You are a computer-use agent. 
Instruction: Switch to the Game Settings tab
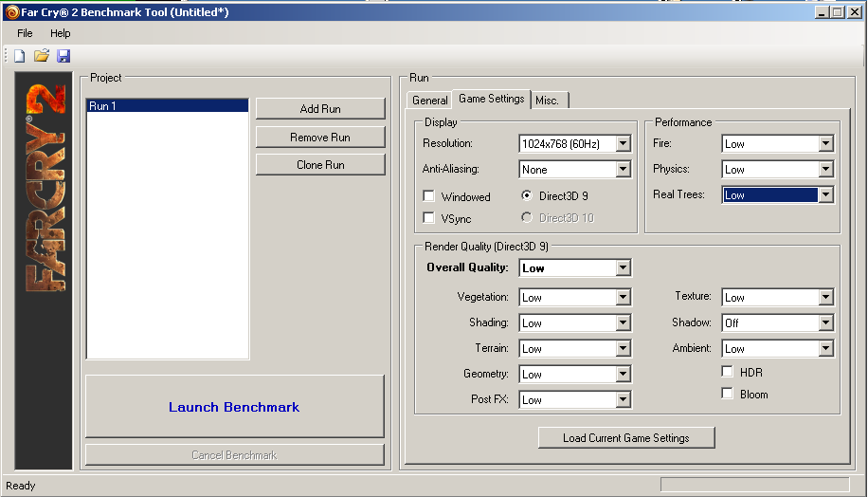pyautogui.click(x=492, y=99)
